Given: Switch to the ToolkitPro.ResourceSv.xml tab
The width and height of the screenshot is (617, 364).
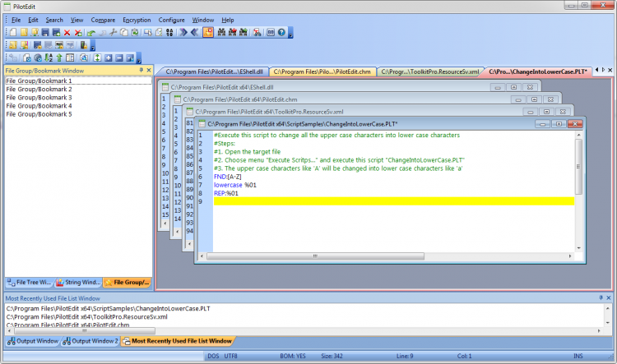Looking at the screenshot, I should 429,71.
